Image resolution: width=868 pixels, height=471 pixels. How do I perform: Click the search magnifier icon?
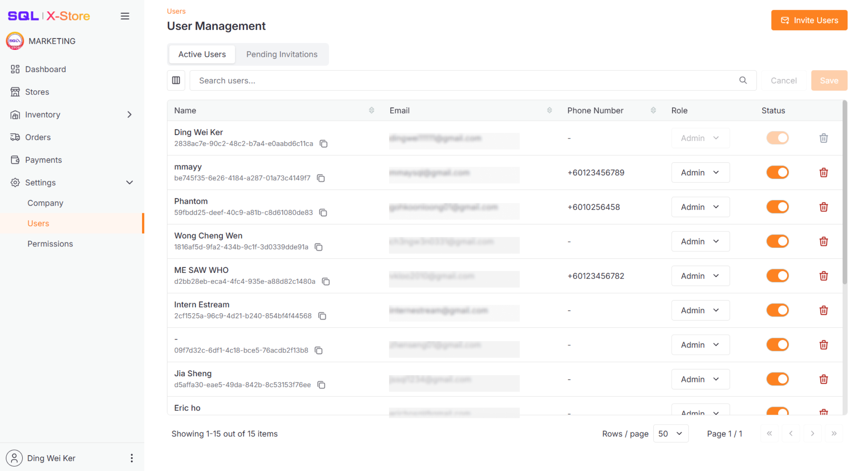click(743, 80)
